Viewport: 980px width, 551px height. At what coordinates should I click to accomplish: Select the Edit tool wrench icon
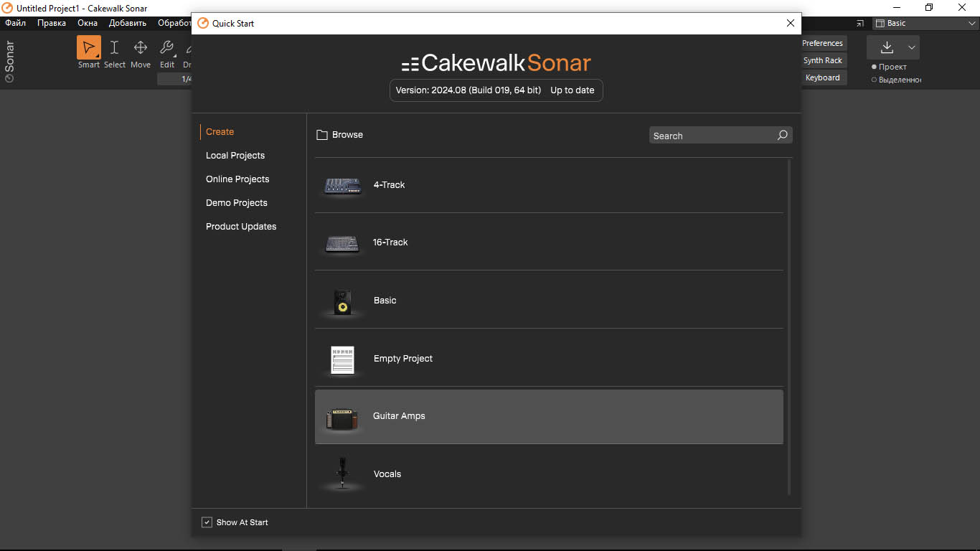[x=166, y=48]
